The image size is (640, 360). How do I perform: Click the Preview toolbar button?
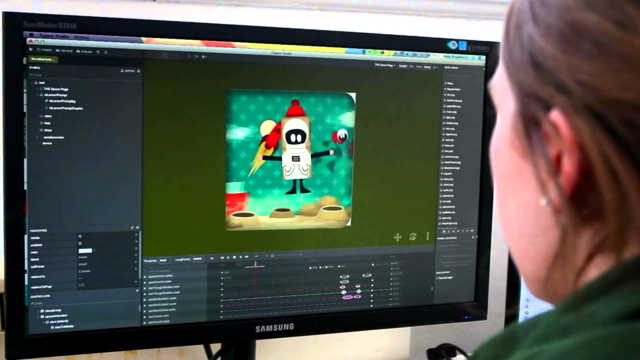(64, 51)
